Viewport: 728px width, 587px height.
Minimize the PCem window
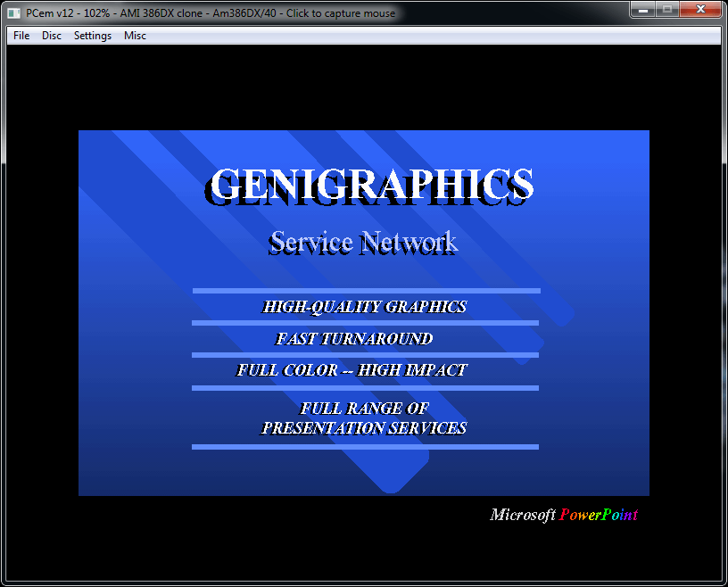tap(642, 10)
